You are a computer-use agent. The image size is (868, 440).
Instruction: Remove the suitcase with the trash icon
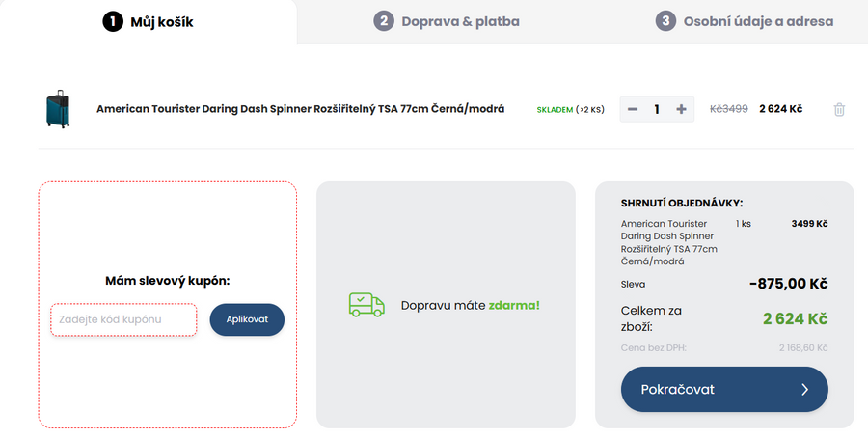click(x=839, y=110)
